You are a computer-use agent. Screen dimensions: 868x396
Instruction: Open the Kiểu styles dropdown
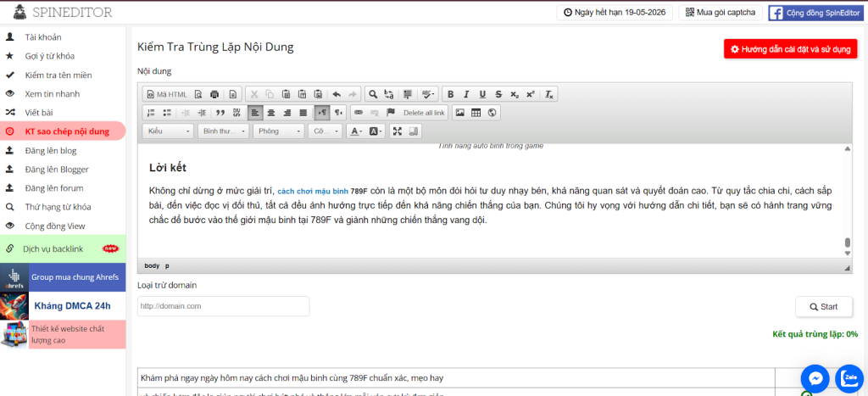coord(169,131)
